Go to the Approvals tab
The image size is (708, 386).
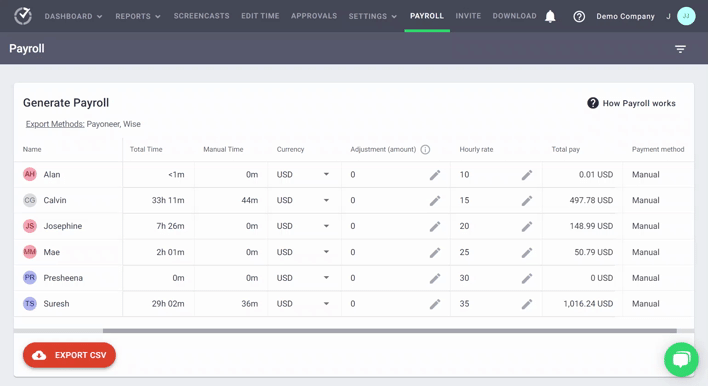click(x=314, y=16)
